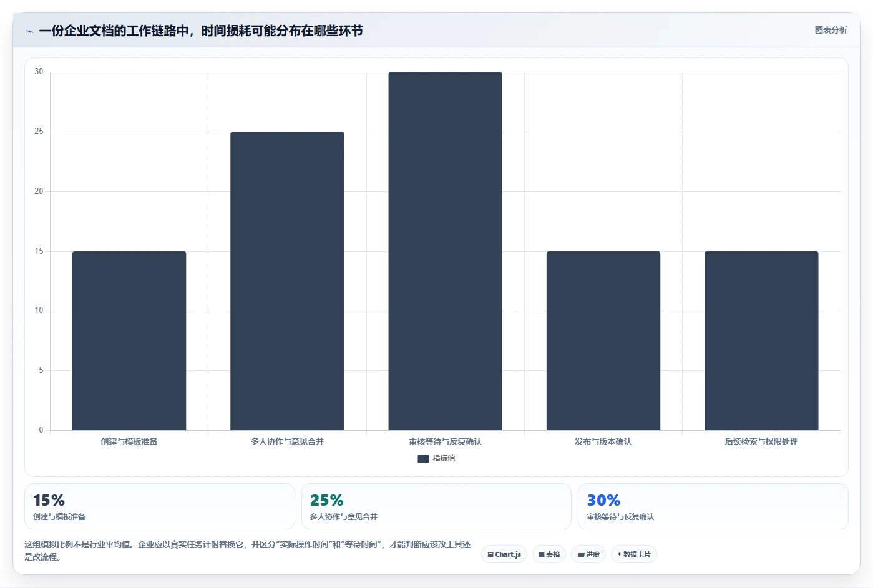This screenshot has height=588, width=873.
Task: Click x-axis label 多人协作与意见合并
Action: click(x=287, y=441)
